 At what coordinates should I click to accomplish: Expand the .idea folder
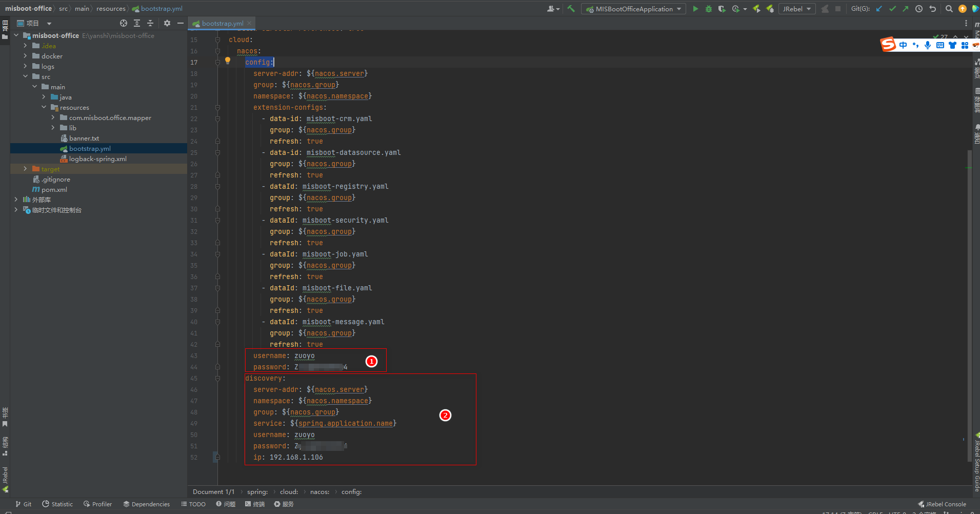coord(25,46)
